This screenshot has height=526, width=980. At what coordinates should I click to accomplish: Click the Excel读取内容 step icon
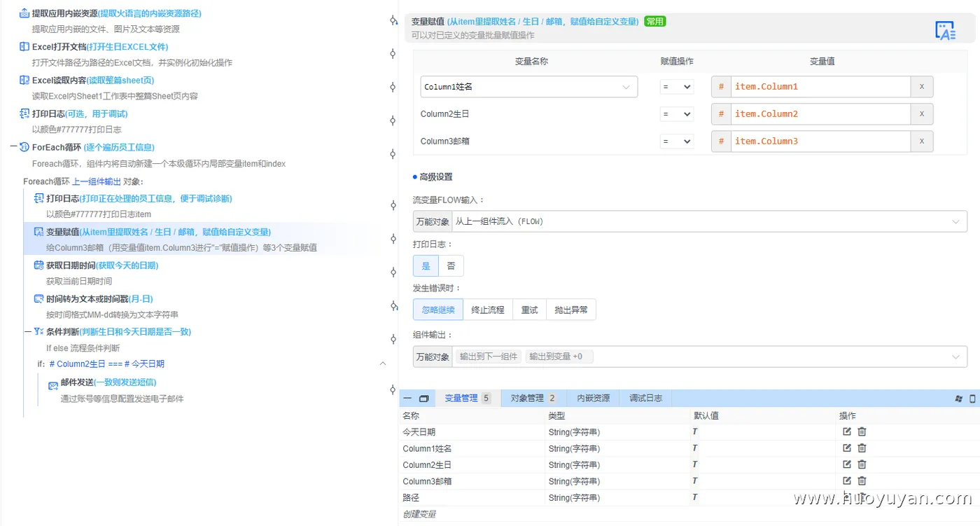point(24,81)
